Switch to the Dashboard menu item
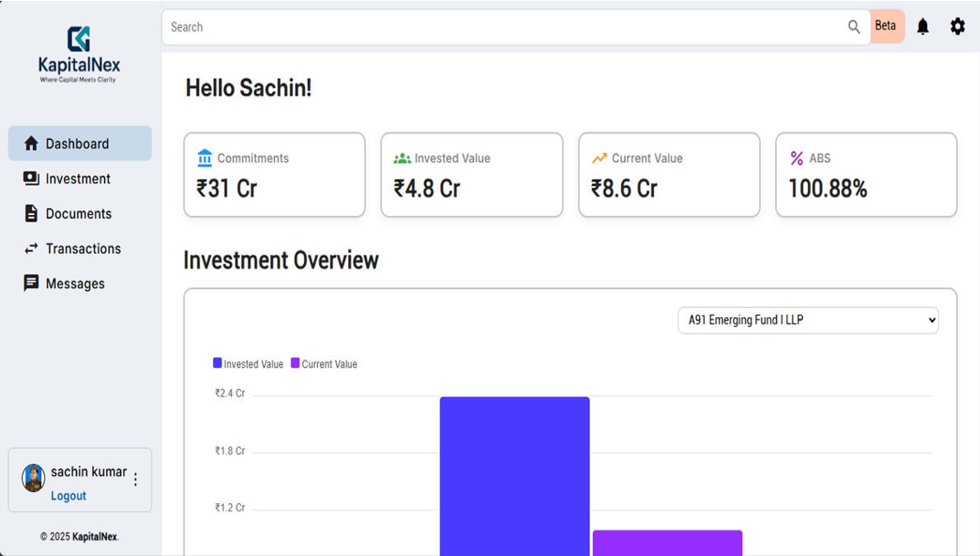This screenshot has width=980, height=556. [x=78, y=143]
